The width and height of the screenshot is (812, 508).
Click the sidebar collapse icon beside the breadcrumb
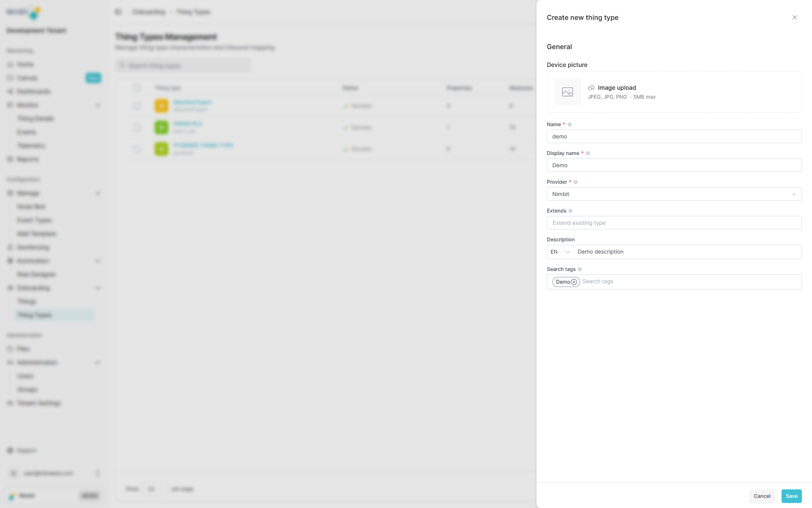(x=118, y=12)
